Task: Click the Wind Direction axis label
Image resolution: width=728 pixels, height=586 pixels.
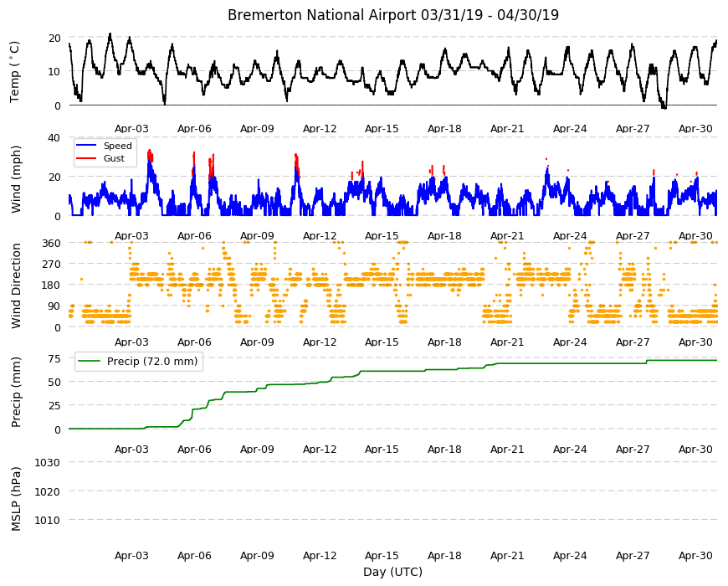Action: pos(16,285)
